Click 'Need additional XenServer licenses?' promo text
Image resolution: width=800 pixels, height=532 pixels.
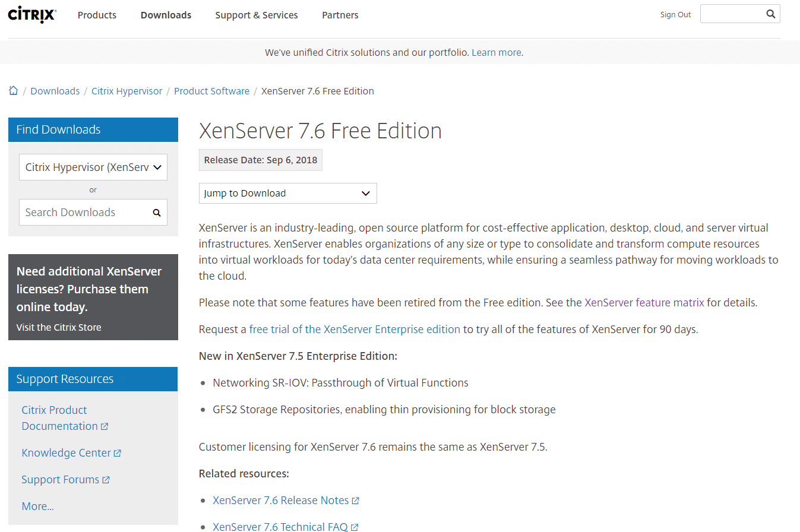pos(89,289)
